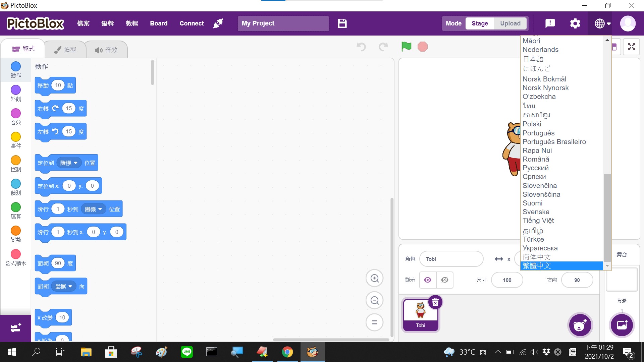Enter full screen stage mode
Viewport: 644px width, 362px height.
632,47
